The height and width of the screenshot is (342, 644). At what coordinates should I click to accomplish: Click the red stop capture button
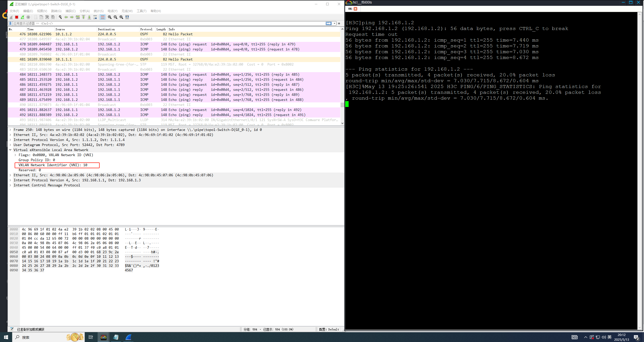(x=17, y=17)
